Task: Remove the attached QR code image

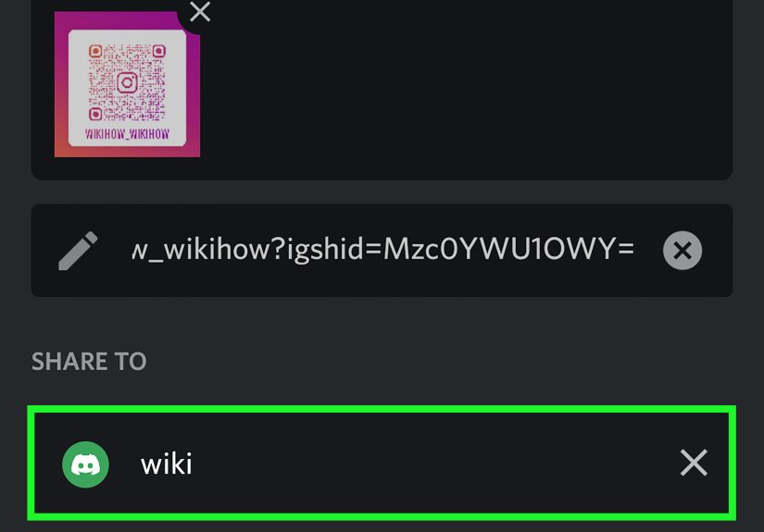Action: (x=200, y=12)
